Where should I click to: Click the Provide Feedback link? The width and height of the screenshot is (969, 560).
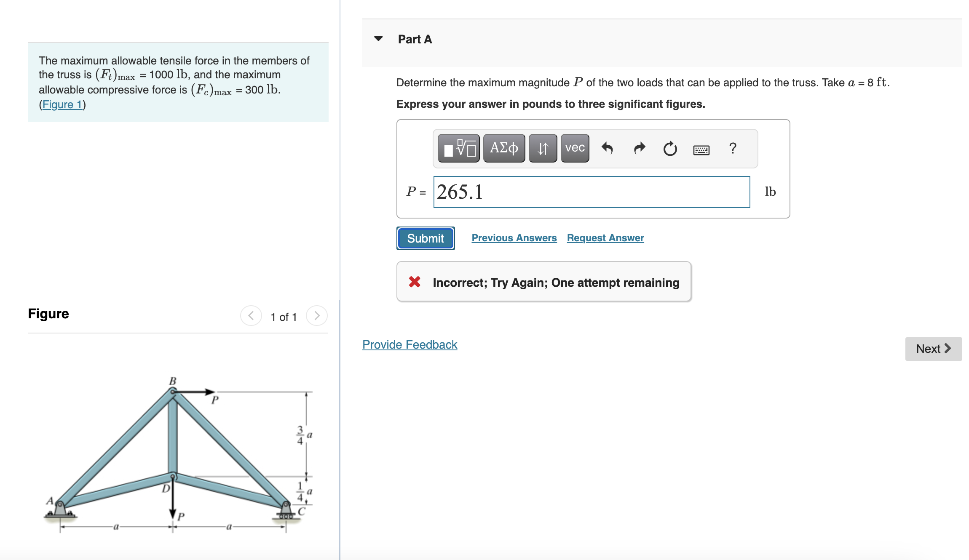coord(409,344)
